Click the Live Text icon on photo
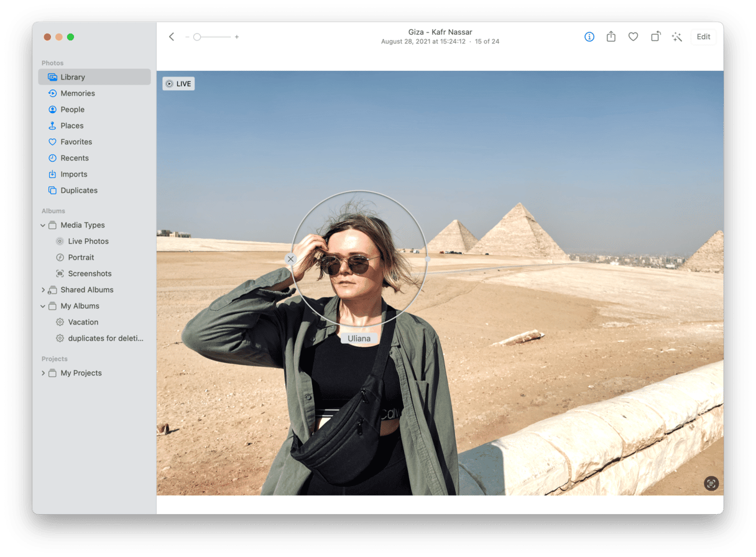Viewport: 756px width, 557px height. point(711,483)
